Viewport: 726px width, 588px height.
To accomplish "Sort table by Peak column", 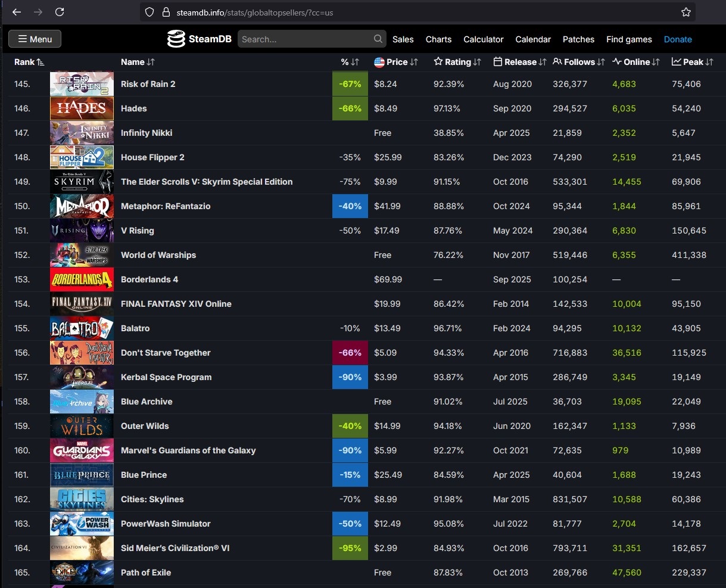I will pyautogui.click(x=693, y=62).
